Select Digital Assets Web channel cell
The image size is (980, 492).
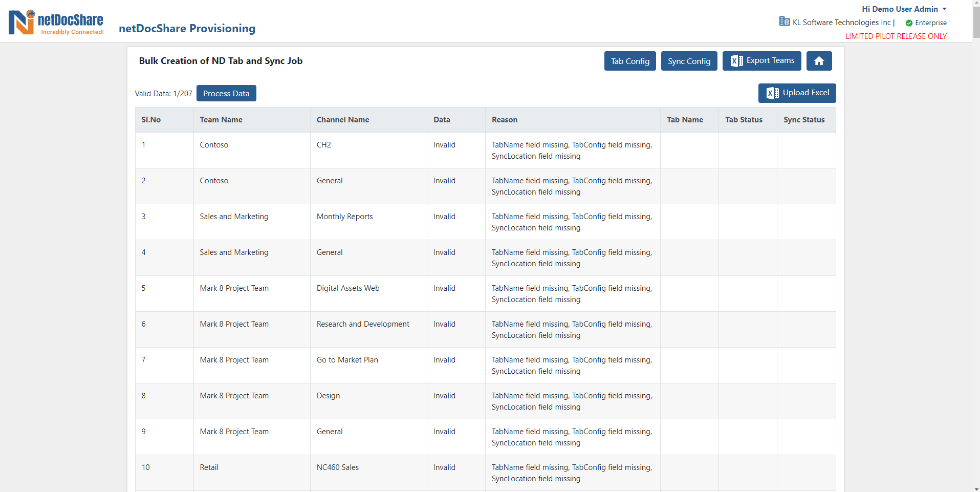[x=368, y=294]
